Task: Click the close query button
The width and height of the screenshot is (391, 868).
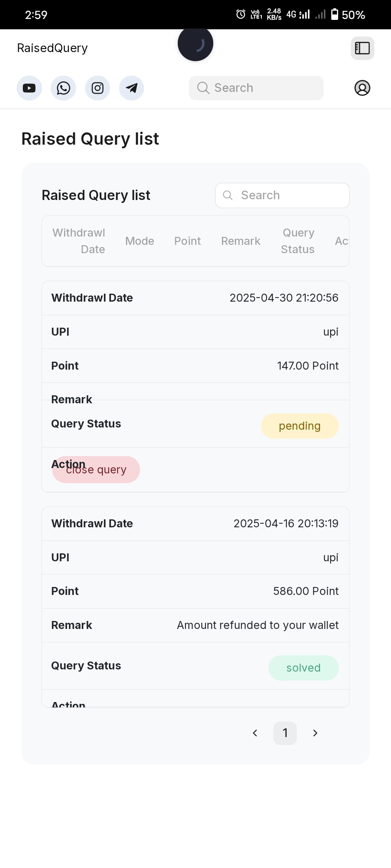Action: [x=96, y=469]
